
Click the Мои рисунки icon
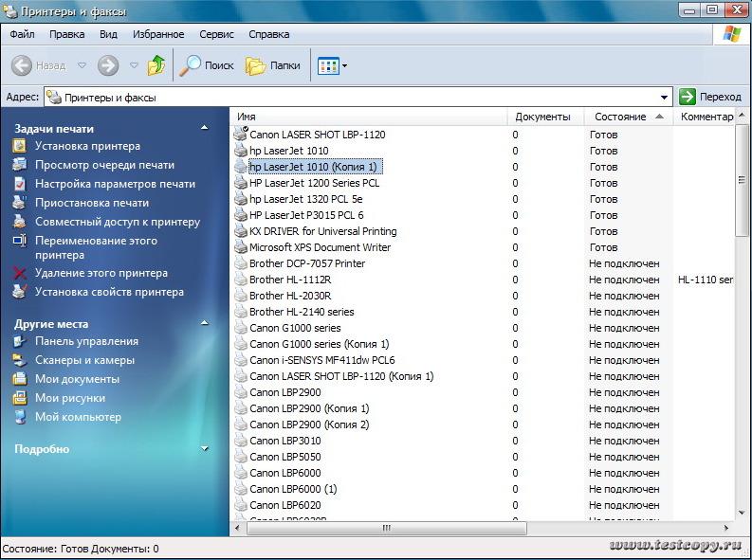(x=20, y=398)
